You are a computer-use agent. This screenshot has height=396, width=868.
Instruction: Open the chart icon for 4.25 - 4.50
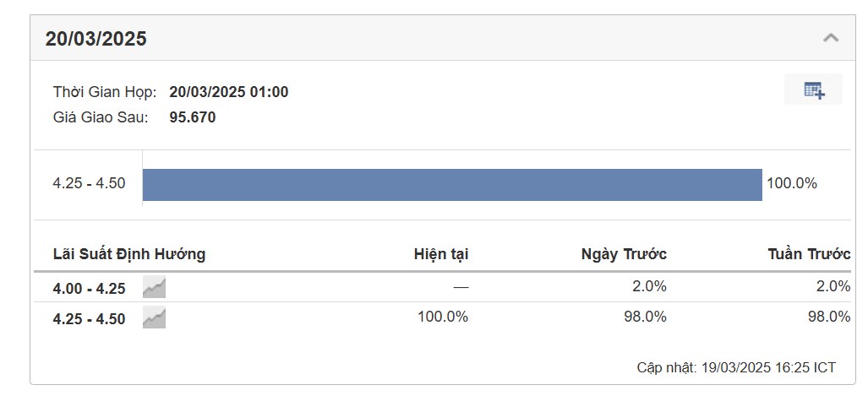(x=154, y=318)
